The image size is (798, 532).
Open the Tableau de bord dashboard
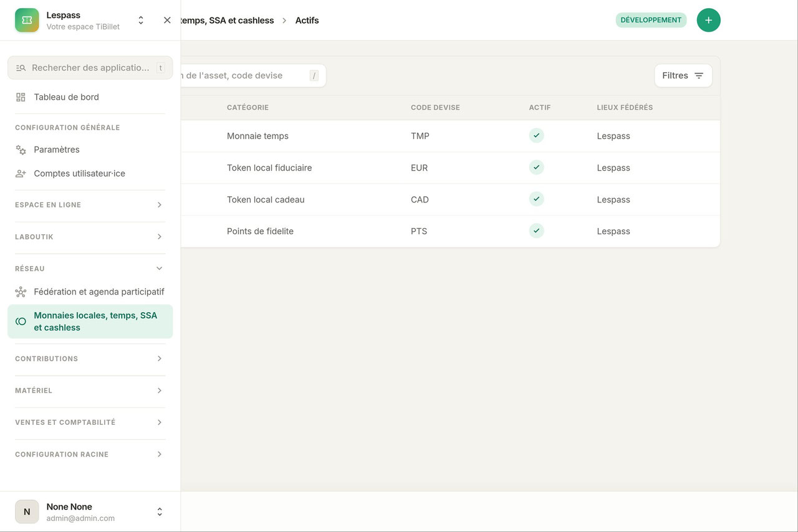(x=90, y=97)
